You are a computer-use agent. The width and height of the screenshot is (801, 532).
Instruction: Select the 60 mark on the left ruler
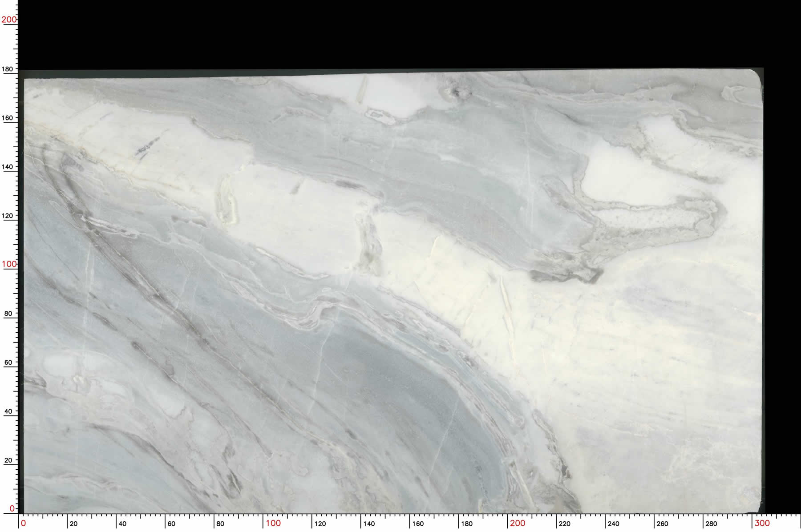[8, 363]
